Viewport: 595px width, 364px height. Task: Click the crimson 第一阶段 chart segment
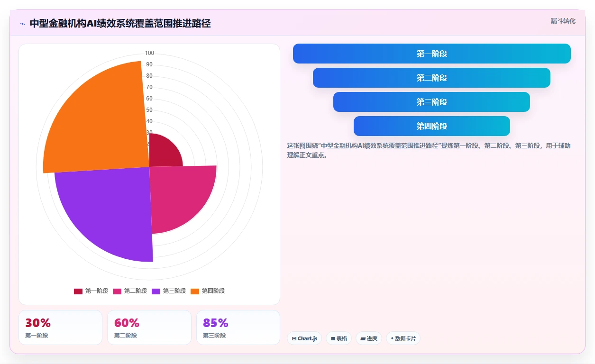[164, 152]
